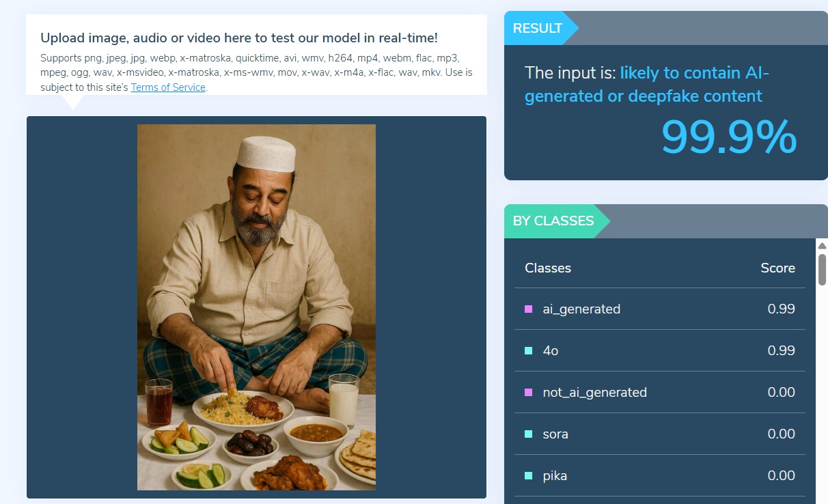Click the Classes column header
The image size is (828, 504).
tap(548, 268)
